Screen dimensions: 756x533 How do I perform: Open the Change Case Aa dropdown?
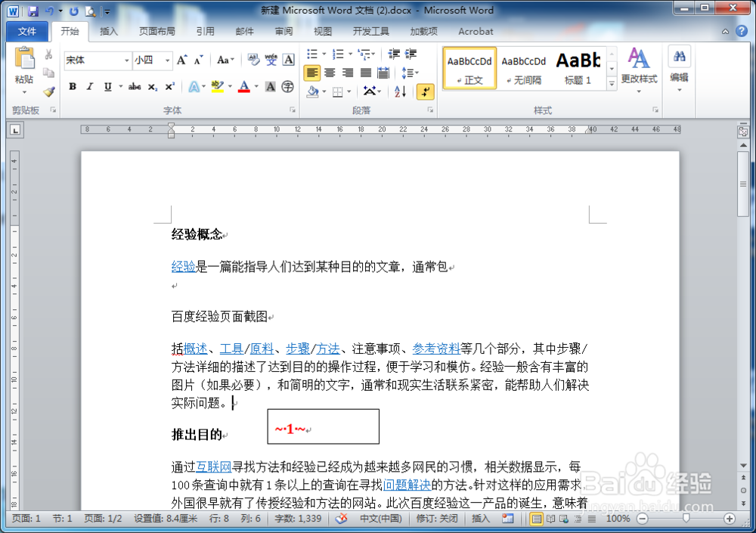pos(225,60)
